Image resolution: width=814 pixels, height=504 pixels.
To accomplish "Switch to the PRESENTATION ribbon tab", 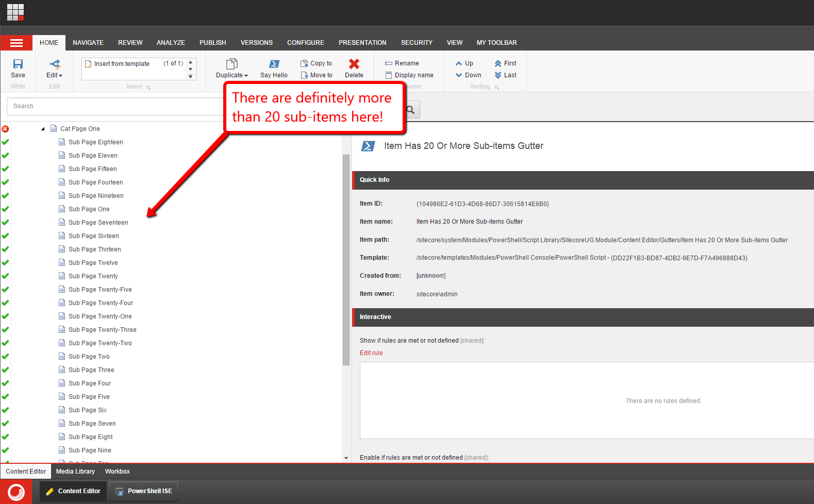I will pos(362,43).
